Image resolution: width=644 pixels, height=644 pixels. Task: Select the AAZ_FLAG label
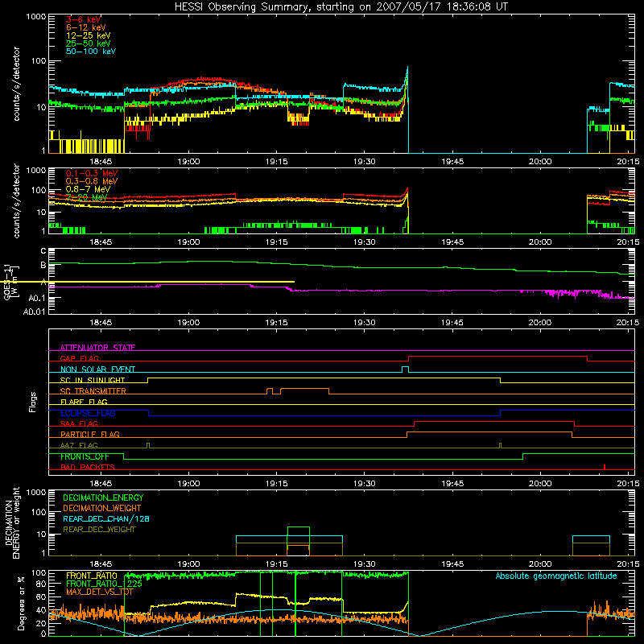[x=79, y=445]
